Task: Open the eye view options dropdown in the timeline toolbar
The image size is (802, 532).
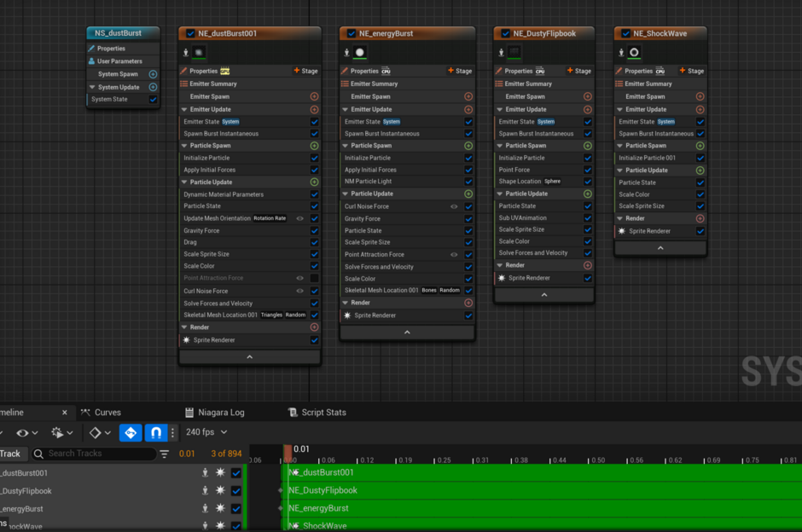Action: 26,433
